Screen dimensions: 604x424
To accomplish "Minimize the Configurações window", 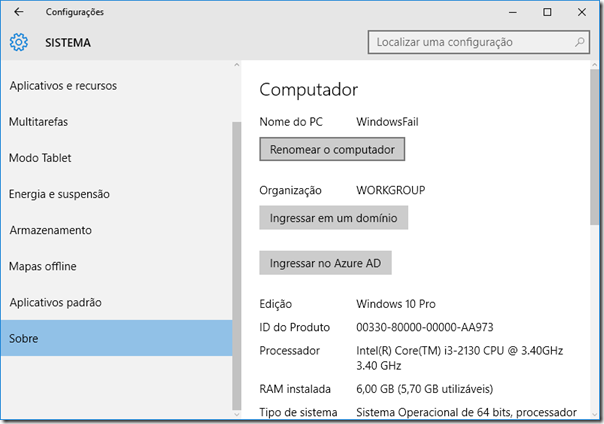I will (x=513, y=12).
